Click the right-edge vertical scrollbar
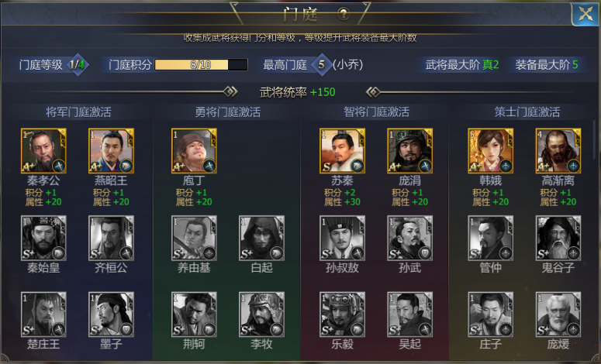The width and height of the screenshot is (601, 364). [595, 138]
